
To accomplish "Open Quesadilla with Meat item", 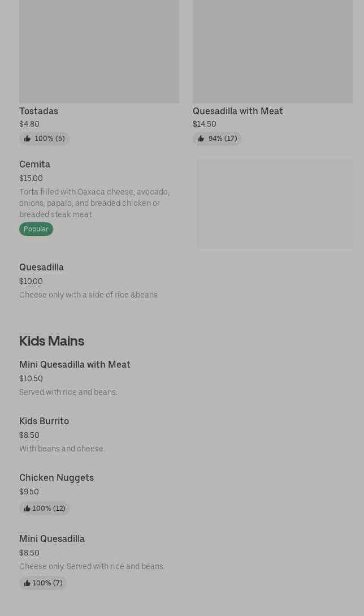I will (x=237, y=111).
